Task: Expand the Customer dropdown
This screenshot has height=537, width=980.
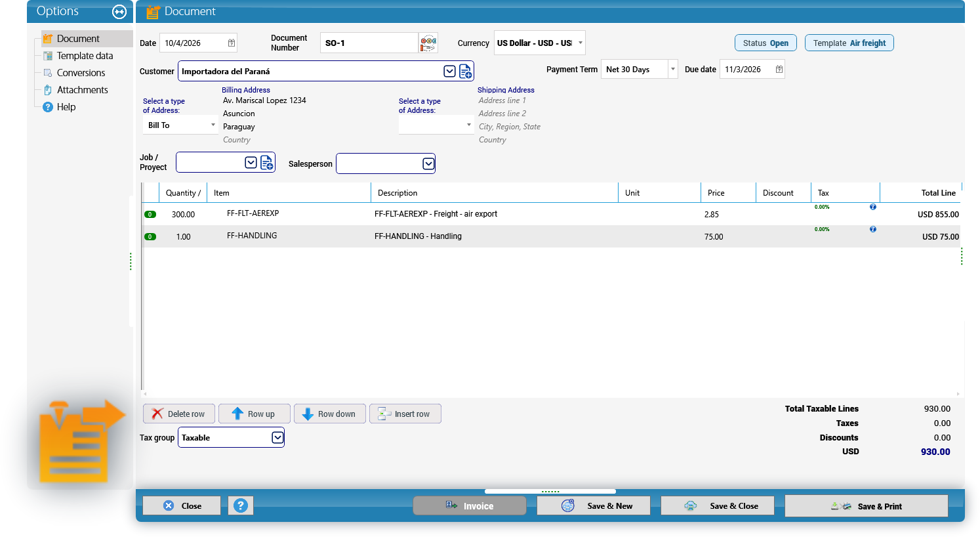Action: tap(449, 71)
